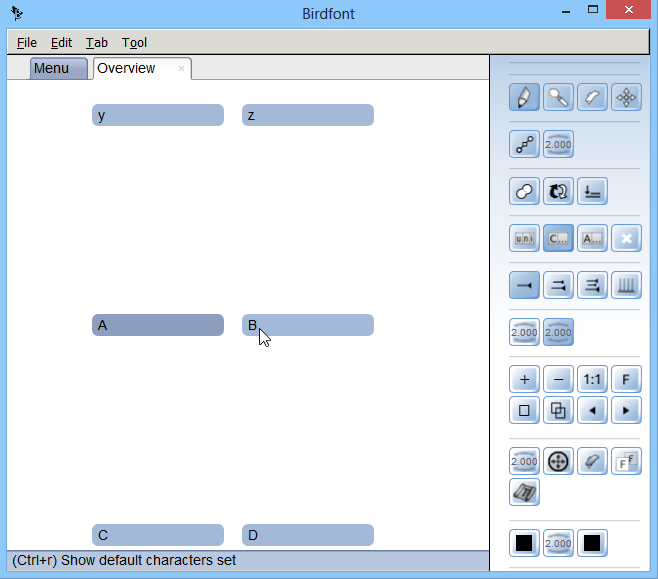The height and width of the screenshot is (579, 658).
Task: Select the glyph cell labeled C
Action: tap(158, 535)
